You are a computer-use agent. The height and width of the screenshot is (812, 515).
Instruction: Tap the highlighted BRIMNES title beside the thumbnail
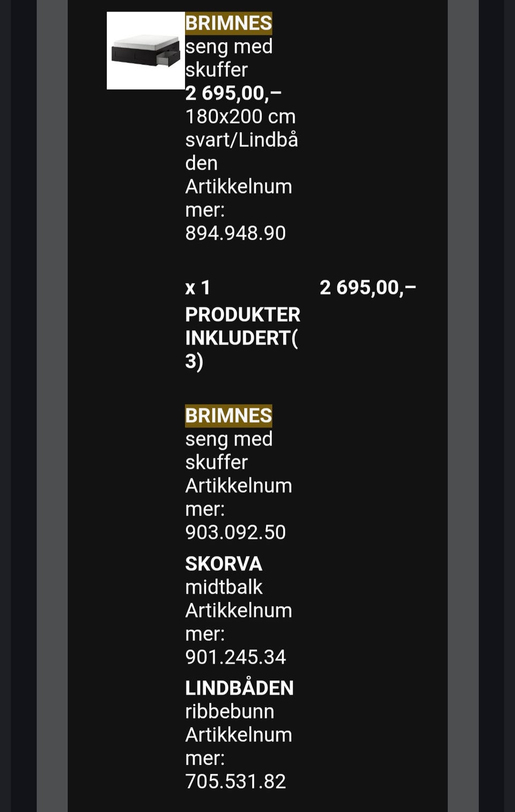point(229,23)
